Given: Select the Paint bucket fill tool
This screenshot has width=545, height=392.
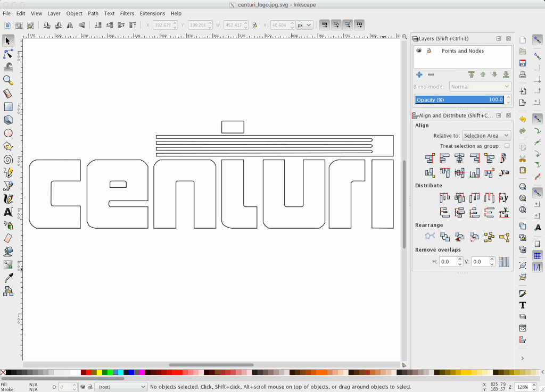Looking at the screenshot, I should 8,252.
